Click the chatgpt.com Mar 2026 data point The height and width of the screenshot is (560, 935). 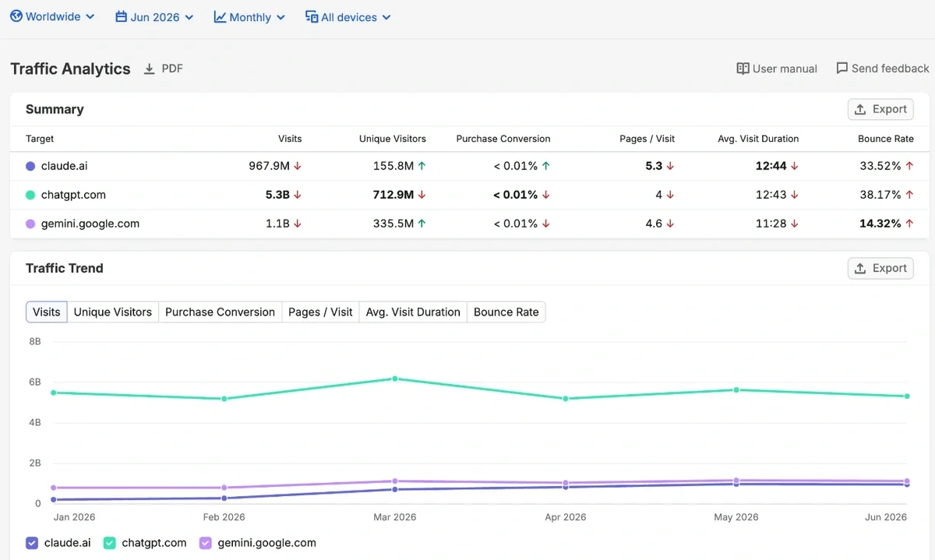395,379
